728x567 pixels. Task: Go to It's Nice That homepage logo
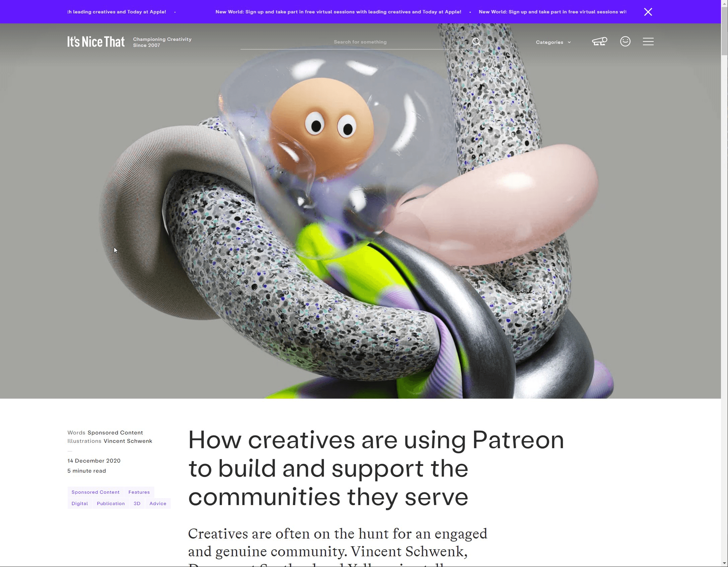pos(96,42)
